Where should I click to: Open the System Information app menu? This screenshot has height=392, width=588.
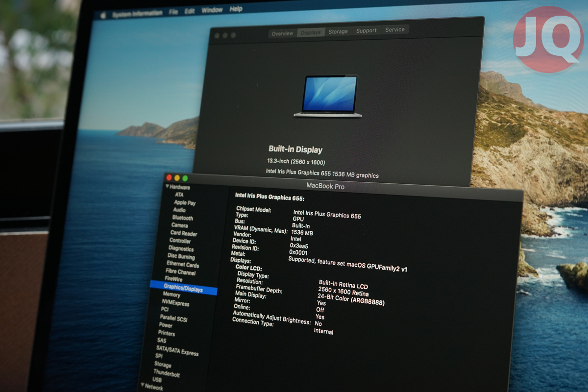click(x=137, y=14)
